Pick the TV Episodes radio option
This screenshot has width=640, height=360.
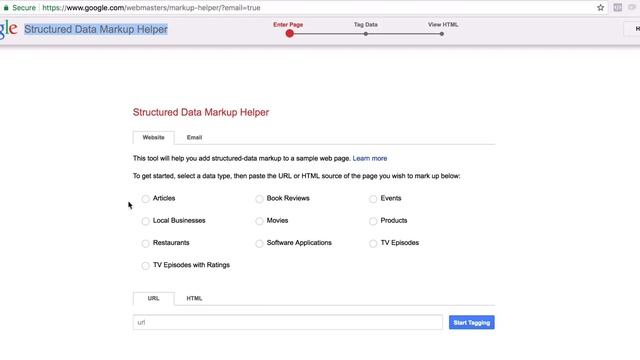[x=373, y=244]
